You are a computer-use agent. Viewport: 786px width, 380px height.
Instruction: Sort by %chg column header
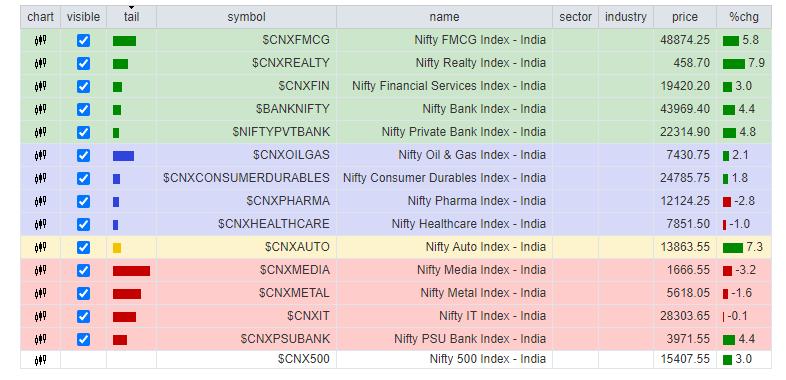(x=744, y=17)
